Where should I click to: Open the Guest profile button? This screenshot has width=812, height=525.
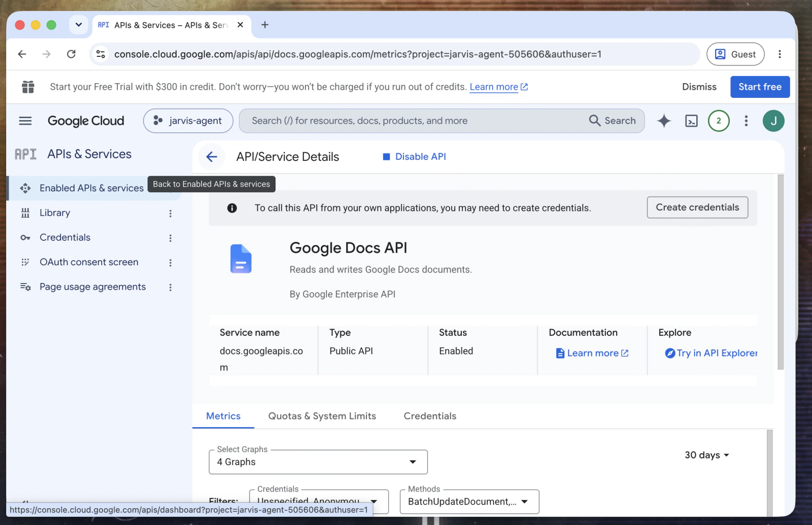tap(735, 54)
